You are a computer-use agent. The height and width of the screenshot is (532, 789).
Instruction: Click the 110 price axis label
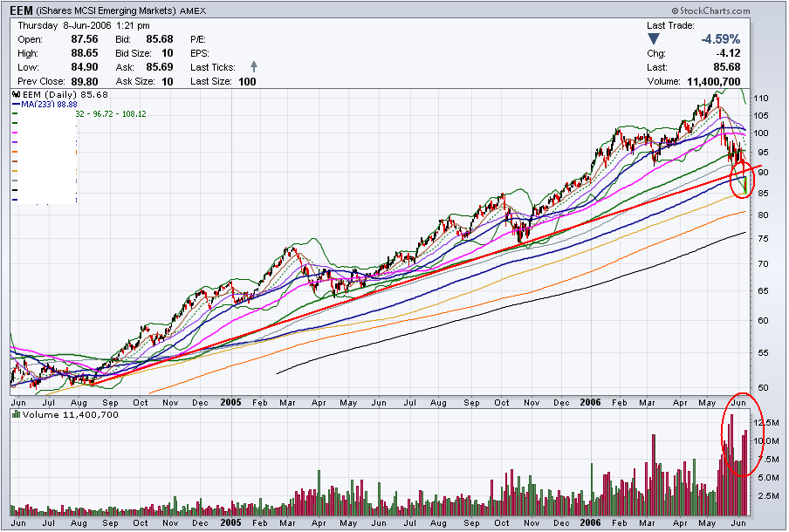(x=761, y=99)
